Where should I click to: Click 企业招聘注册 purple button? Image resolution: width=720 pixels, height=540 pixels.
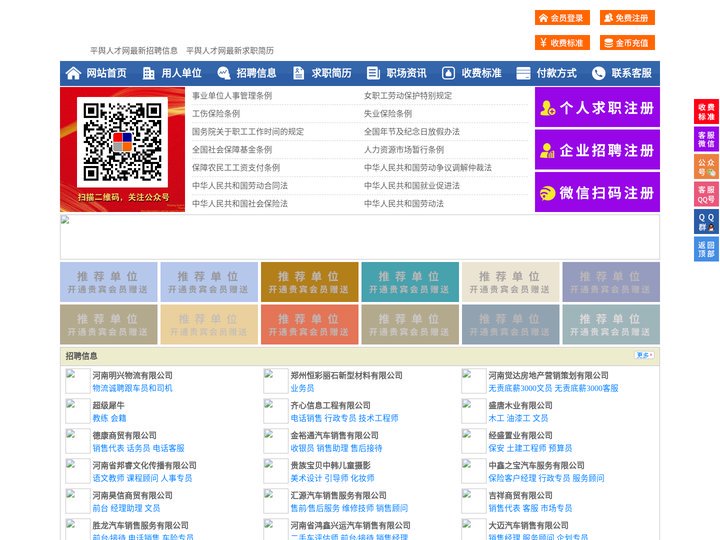[597, 150]
